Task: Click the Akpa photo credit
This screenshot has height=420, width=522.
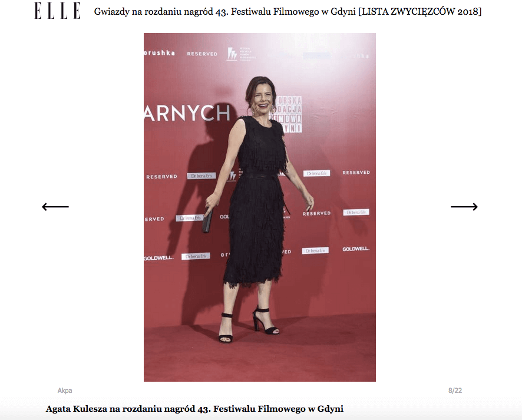Action: pos(65,391)
